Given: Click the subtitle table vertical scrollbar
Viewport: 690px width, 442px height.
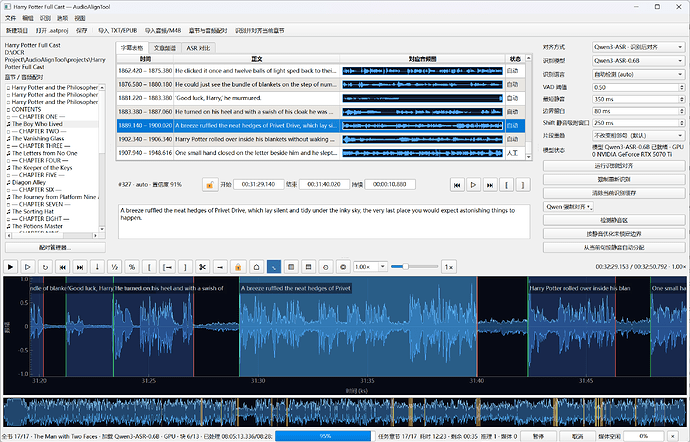Looking at the screenshot, I should 529,107.
